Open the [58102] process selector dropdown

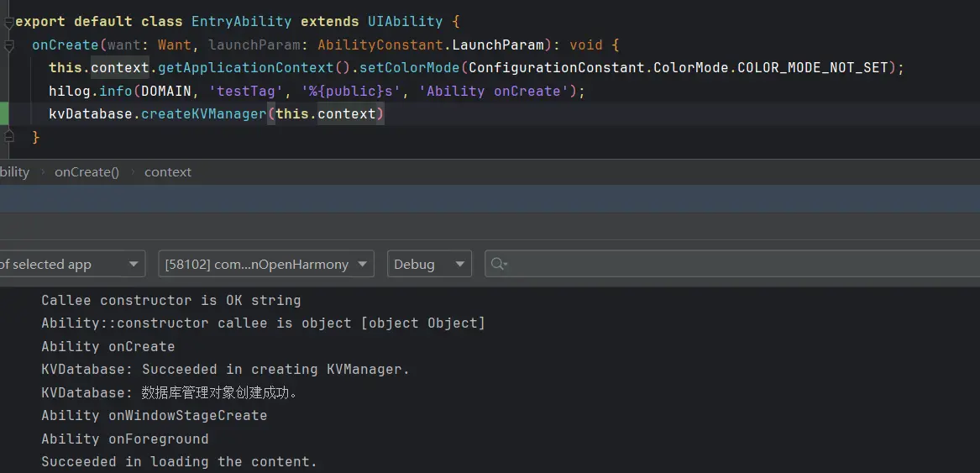[x=265, y=264]
